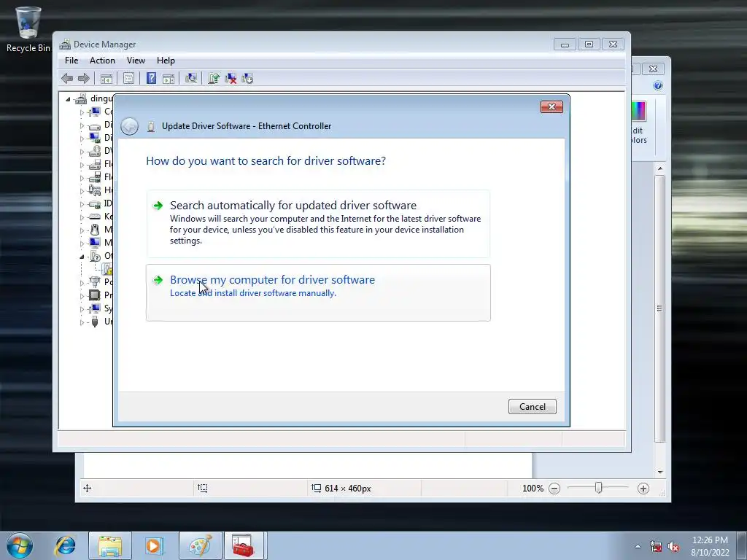
Task: Open Windows Explorer folder taskbar icon
Action: click(x=109, y=545)
